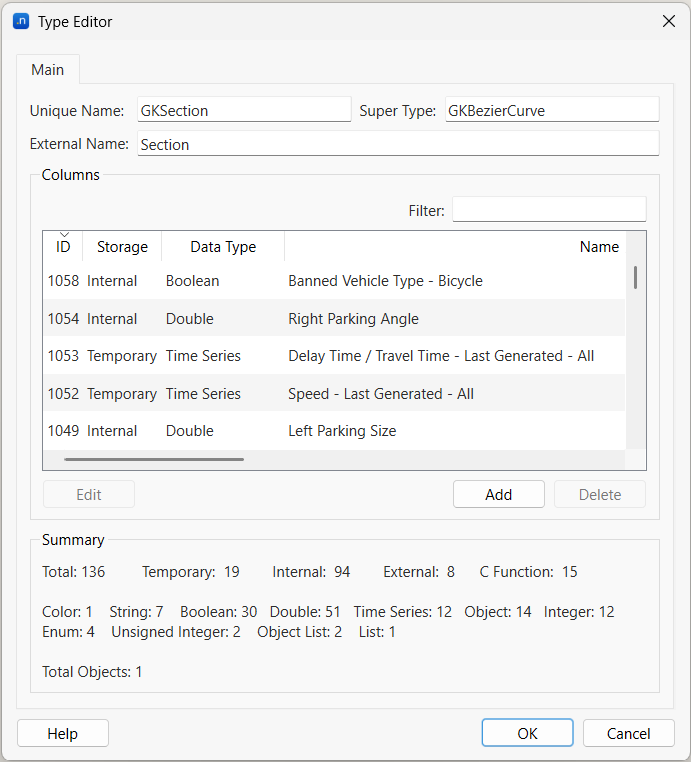Image resolution: width=691 pixels, height=762 pixels.
Task: Click the External Name field
Action: (x=398, y=144)
